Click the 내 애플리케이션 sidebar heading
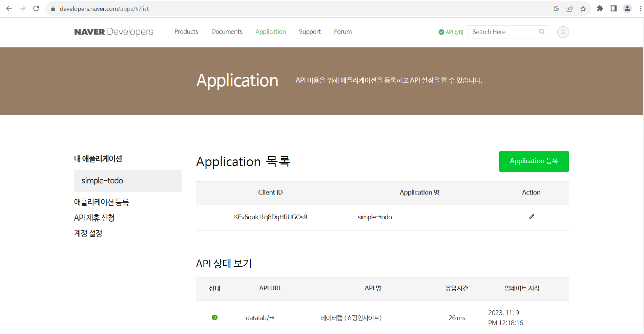Viewport: 644px width, 334px height. pyautogui.click(x=98, y=159)
